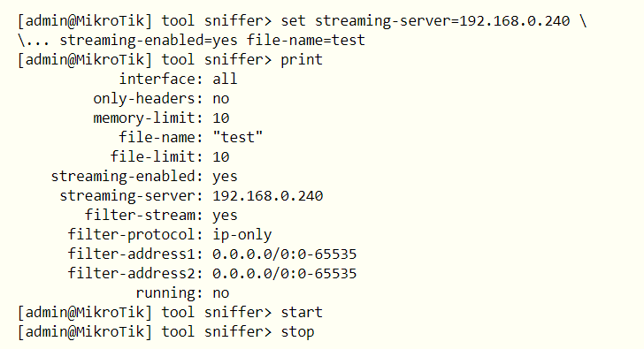Click the only-headers value no
The height and width of the screenshot is (349, 644).
click(x=220, y=98)
